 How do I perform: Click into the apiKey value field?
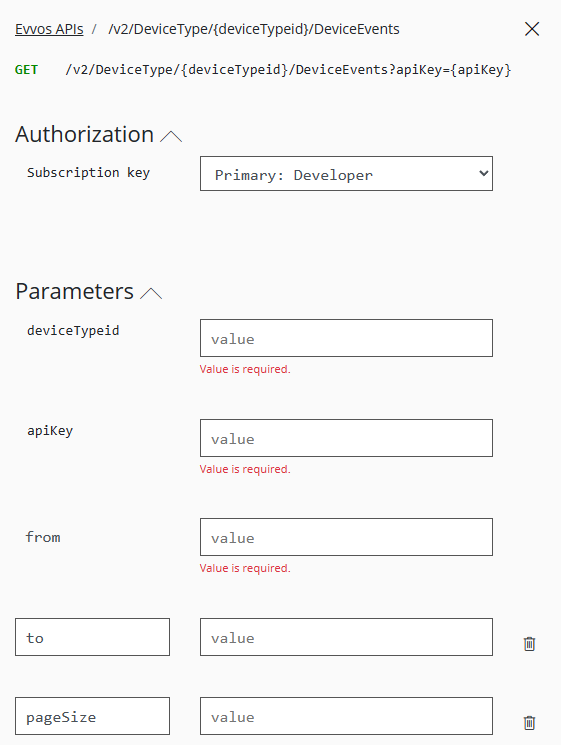coord(346,438)
